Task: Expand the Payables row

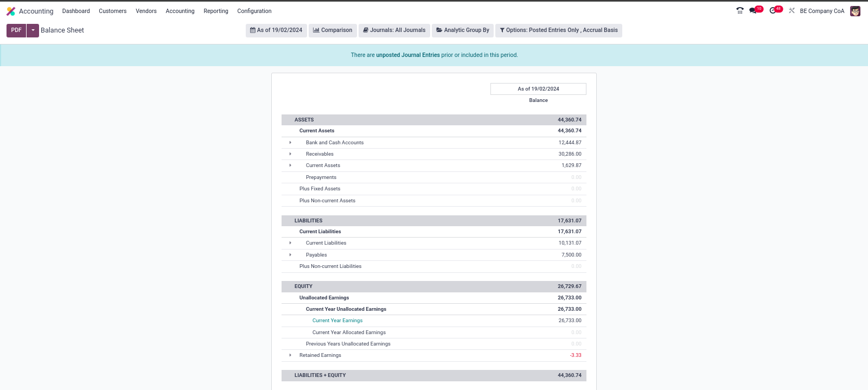Action: pyautogui.click(x=290, y=255)
